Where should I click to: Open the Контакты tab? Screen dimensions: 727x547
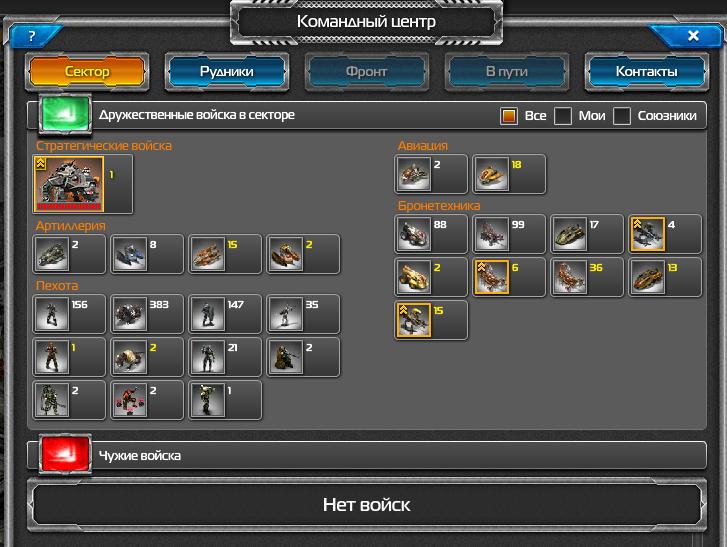(x=646, y=71)
